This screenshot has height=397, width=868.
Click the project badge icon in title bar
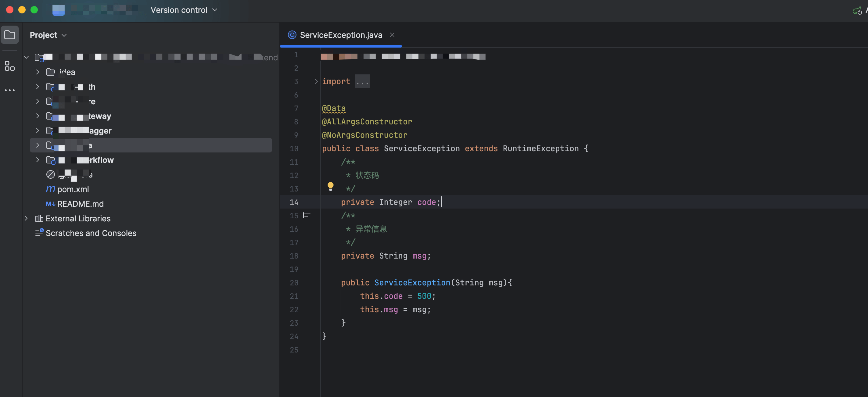tap(58, 10)
